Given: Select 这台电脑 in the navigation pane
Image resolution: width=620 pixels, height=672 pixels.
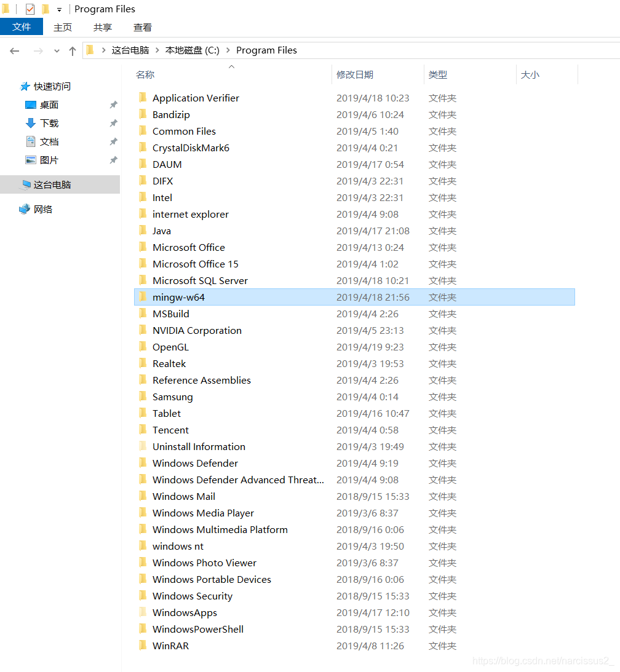Looking at the screenshot, I should [52, 184].
